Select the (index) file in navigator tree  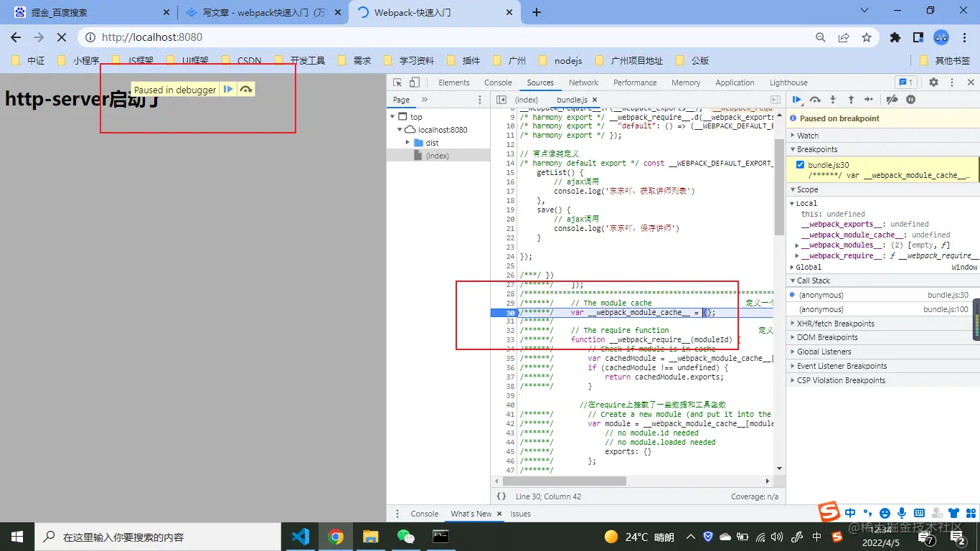[x=437, y=156]
